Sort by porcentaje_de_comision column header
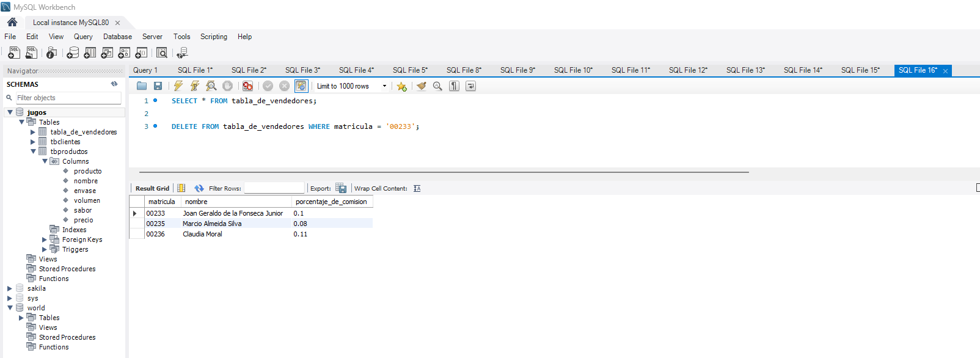Image resolution: width=980 pixels, height=358 pixels. (331, 202)
